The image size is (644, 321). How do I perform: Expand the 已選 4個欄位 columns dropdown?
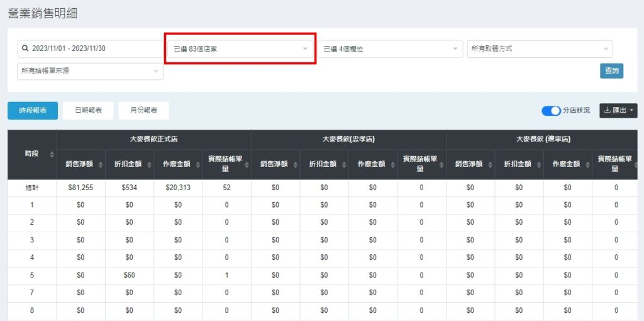pos(390,48)
